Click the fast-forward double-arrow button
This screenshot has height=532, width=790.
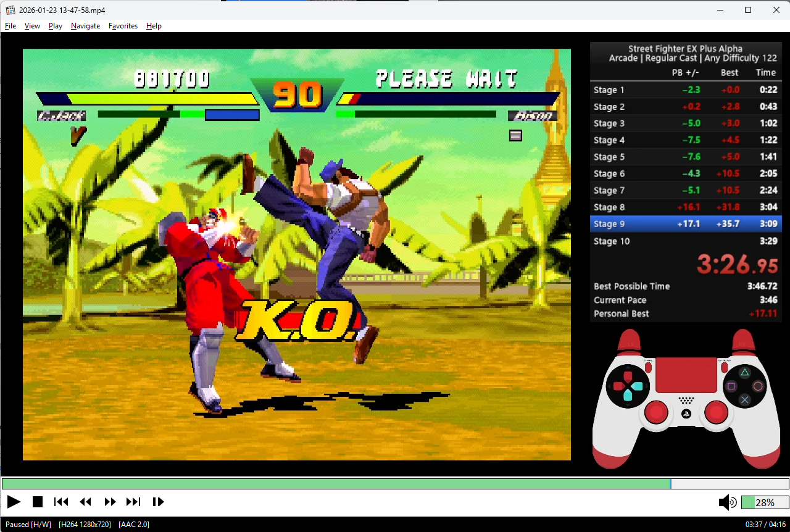tap(110, 502)
